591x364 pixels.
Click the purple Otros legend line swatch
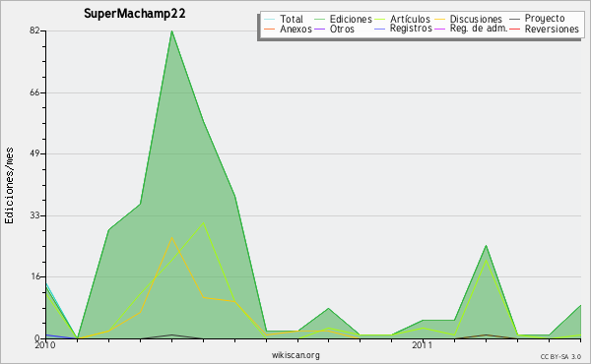click(x=319, y=29)
